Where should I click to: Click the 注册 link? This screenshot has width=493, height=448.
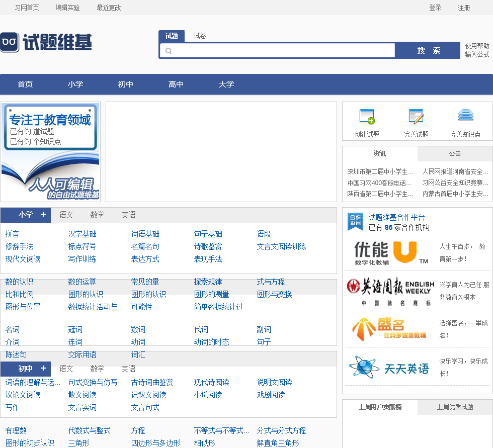tap(464, 8)
